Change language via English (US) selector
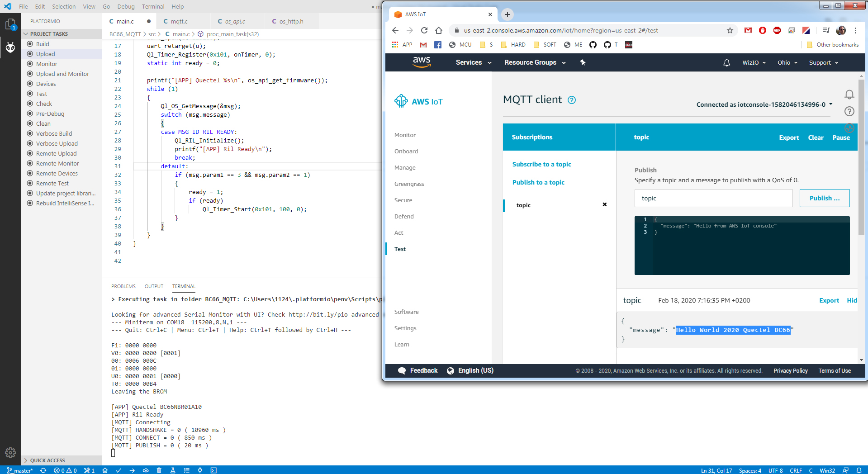The height and width of the screenshot is (474, 868). (x=470, y=370)
